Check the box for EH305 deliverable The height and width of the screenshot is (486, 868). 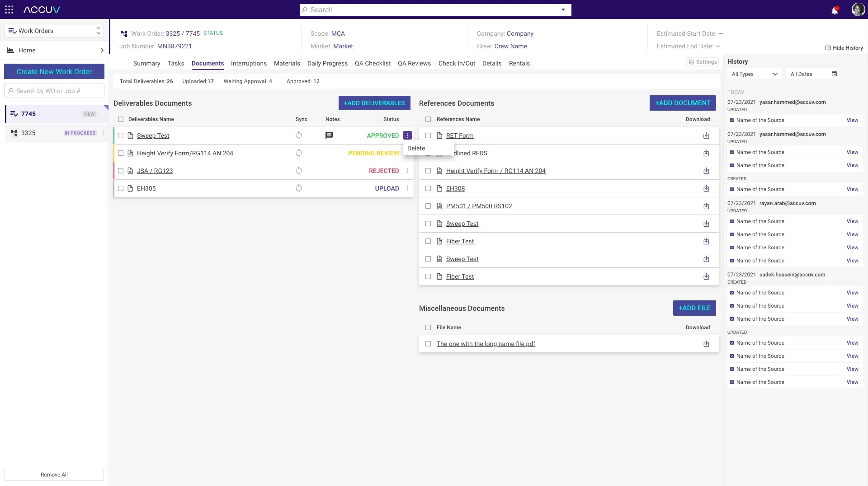pyautogui.click(x=121, y=188)
